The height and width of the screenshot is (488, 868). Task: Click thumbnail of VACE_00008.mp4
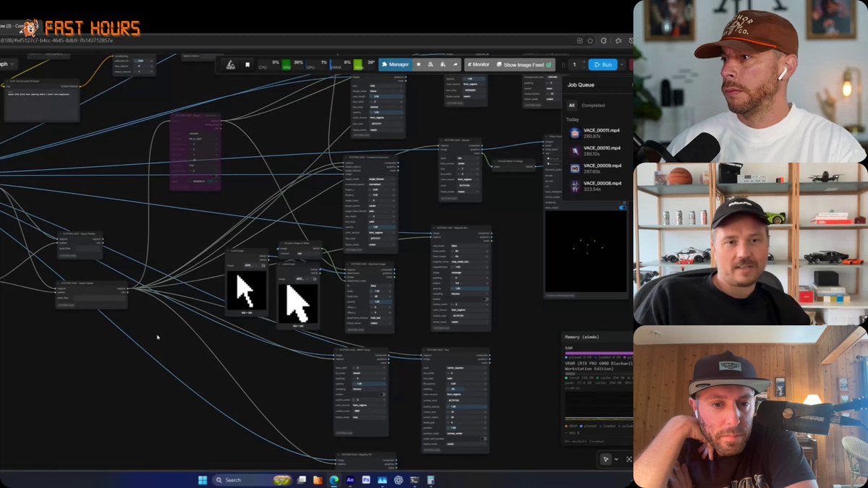click(x=574, y=186)
